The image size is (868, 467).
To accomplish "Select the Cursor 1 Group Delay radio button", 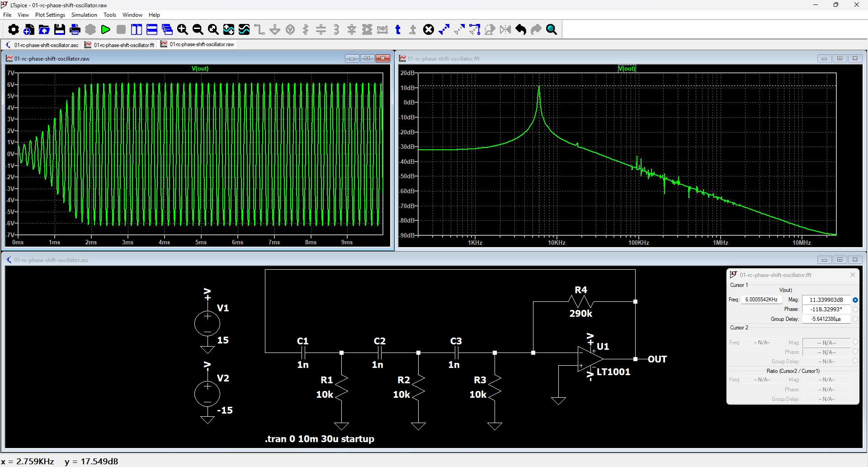I will point(855,319).
